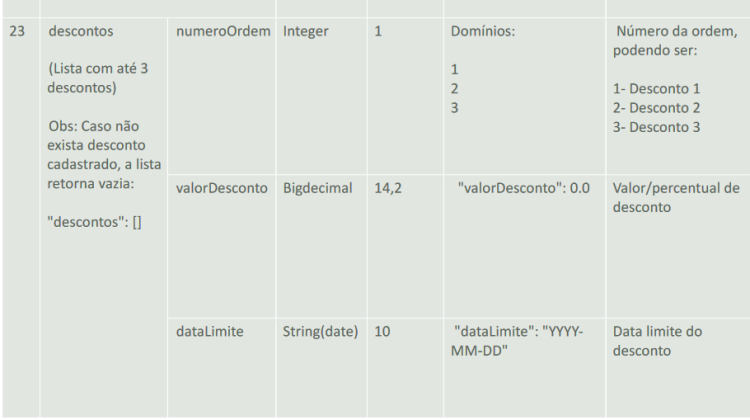
Task: Click the "valorDesconto": 0.0 example text
Action: click(x=524, y=188)
